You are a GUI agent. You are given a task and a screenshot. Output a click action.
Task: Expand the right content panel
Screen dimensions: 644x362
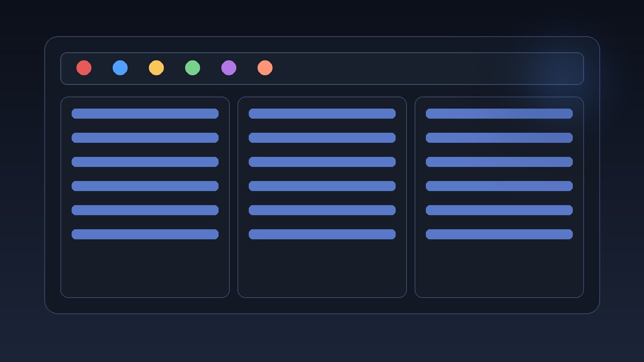coord(499,265)
